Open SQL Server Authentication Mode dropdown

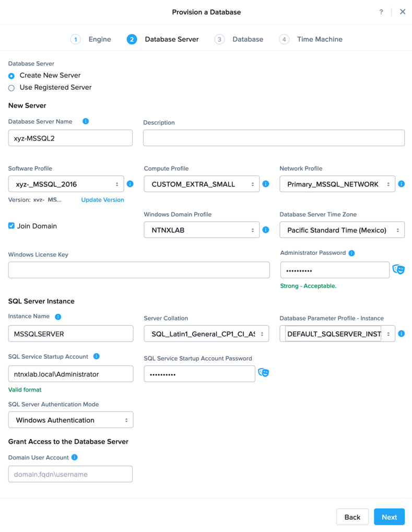(70, 420)
